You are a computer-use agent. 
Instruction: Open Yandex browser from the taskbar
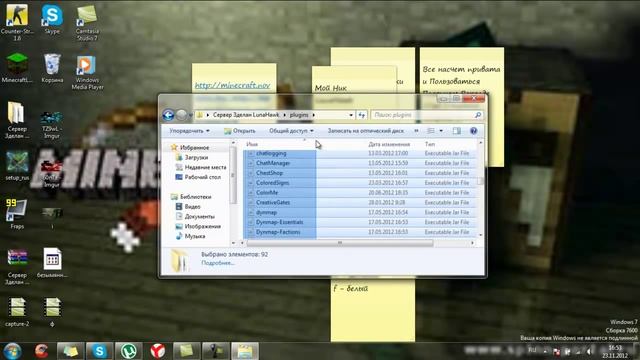point(158,351)
